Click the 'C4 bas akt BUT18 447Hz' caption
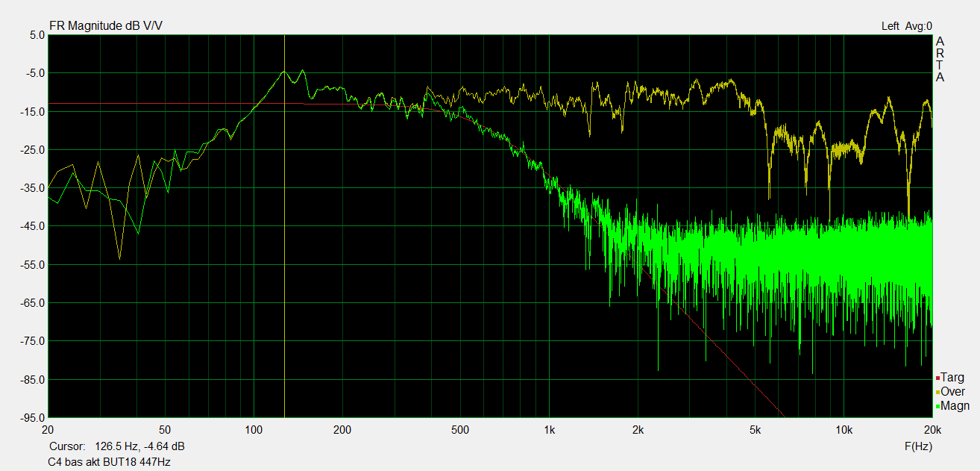Image resolution: width=980 pixels, height=471 pixels. (110, 462)
